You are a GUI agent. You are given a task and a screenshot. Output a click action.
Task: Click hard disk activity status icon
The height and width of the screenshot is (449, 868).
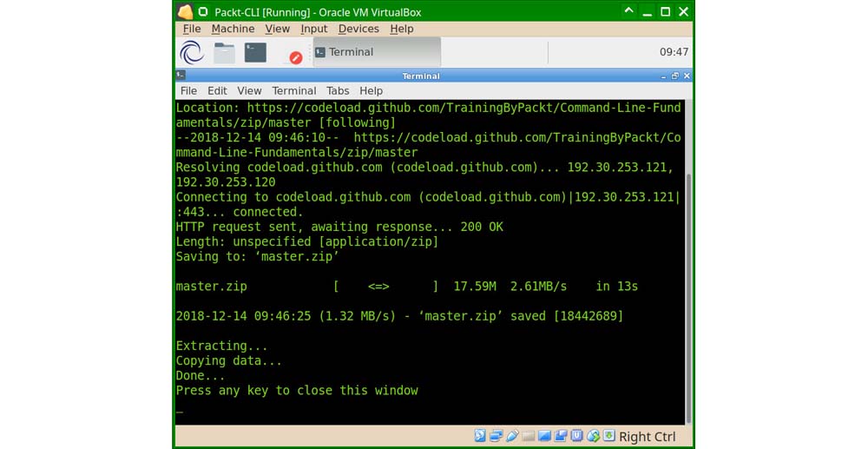(x=479, y=436)
